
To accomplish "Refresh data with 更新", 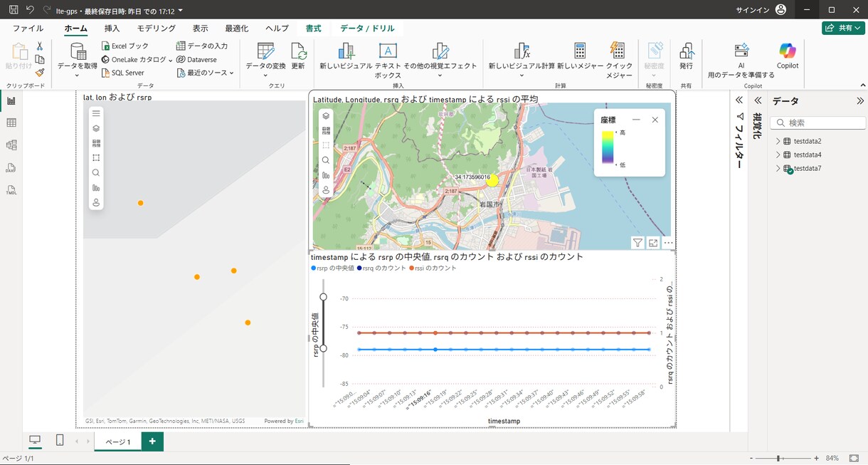I will click(x=298, y=56).
